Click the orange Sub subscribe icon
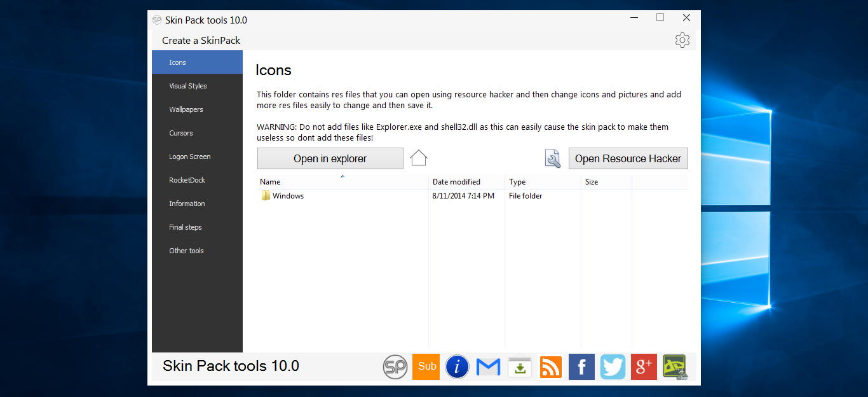 pyautogui.click(x=426, y=366)
